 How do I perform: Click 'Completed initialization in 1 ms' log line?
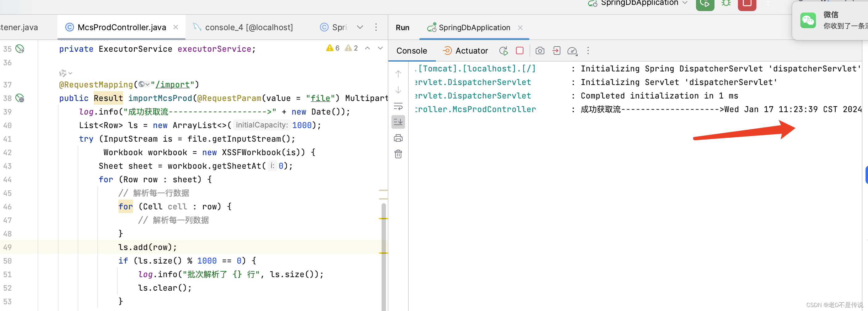click(659, 96)
